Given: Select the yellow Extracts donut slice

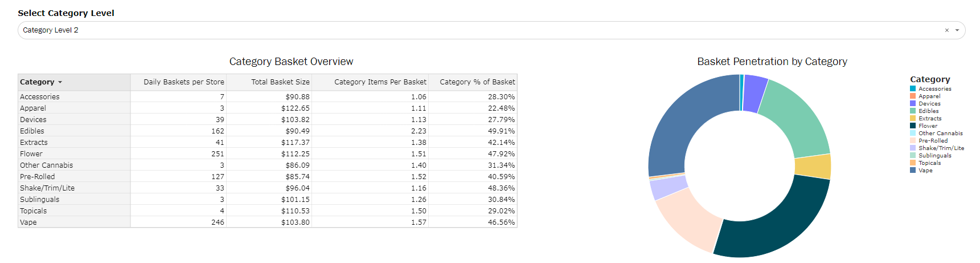Looking at the screenshot, I should click(x=813, y=167).
